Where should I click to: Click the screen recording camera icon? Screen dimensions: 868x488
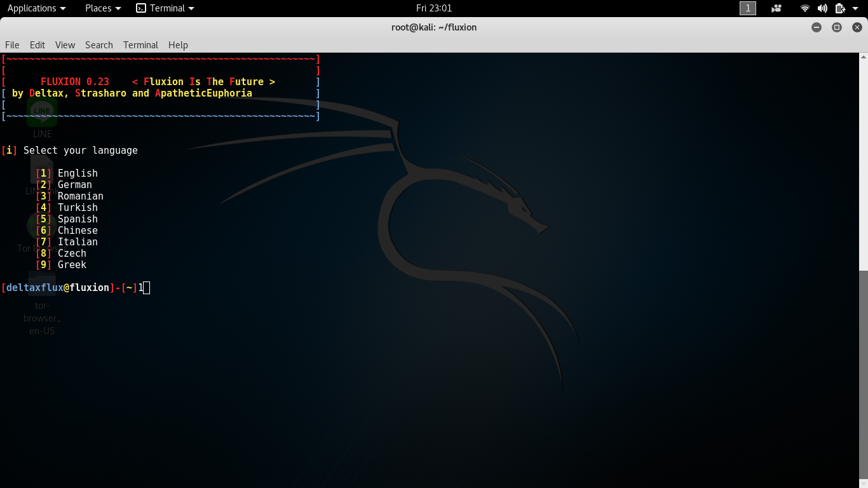click(x=776, y=8)
